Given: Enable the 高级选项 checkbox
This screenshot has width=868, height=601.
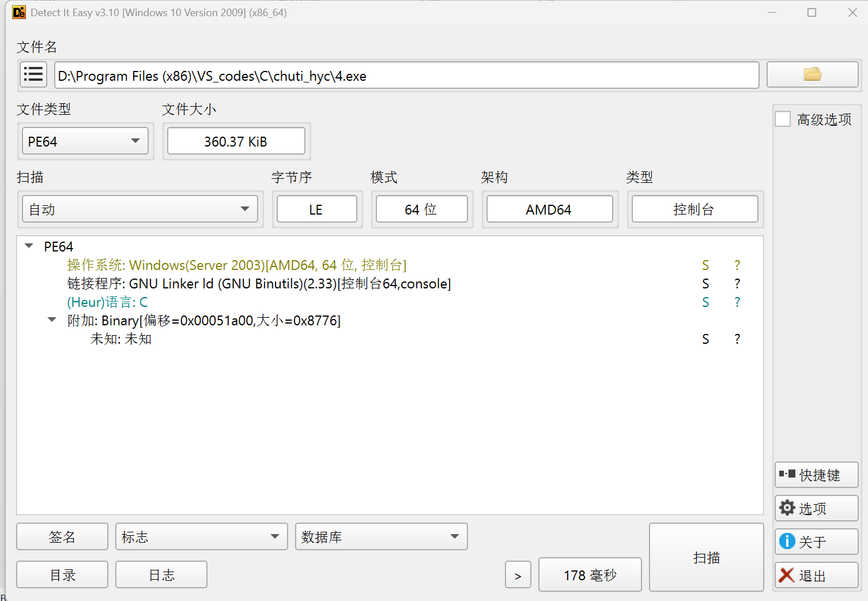Looking at the screenshot, I should (783, 118).
